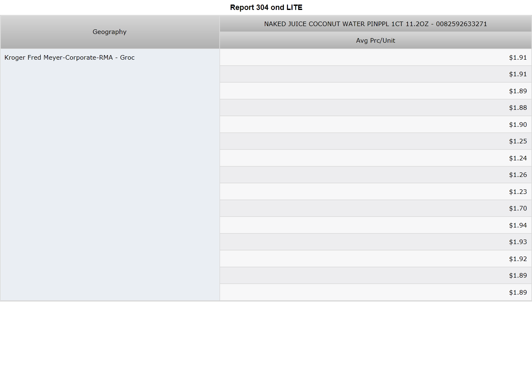
Task: Click the $1.24 price cell
Action: click(376, 158)
